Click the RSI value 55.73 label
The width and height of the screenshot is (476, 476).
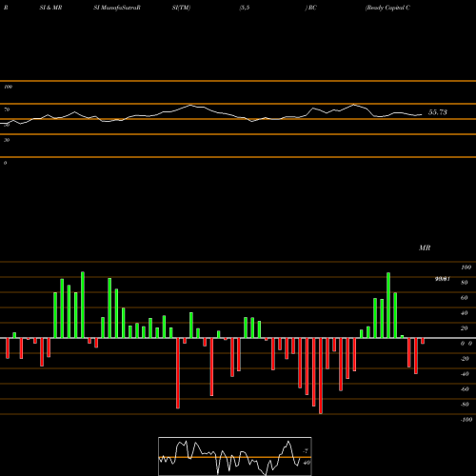[x=438, y=112]
